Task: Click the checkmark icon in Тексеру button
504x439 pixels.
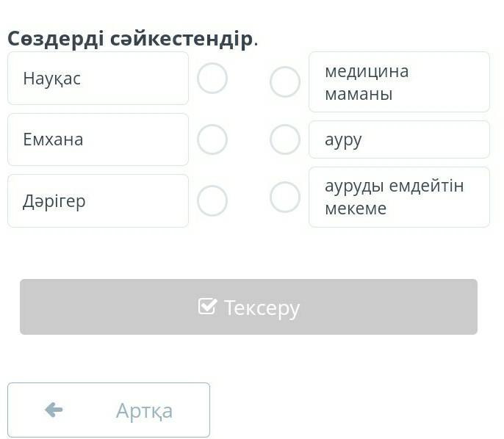Action: pos(207,306)
